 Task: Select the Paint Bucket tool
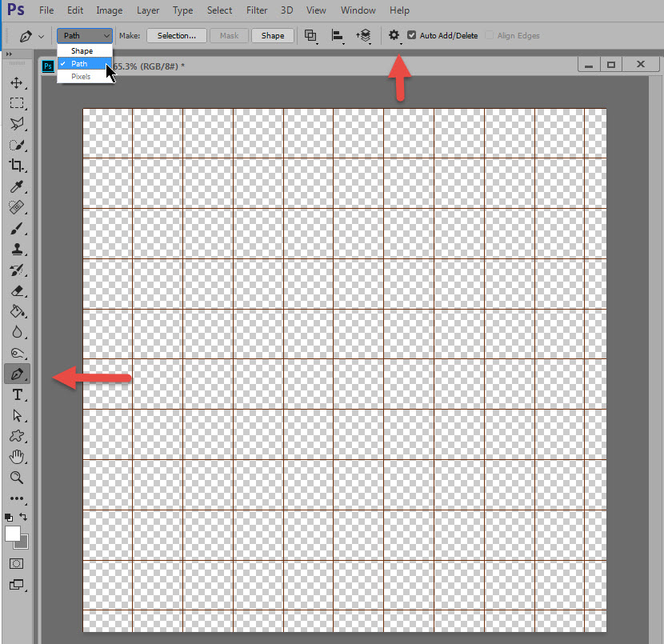point(17,312)
